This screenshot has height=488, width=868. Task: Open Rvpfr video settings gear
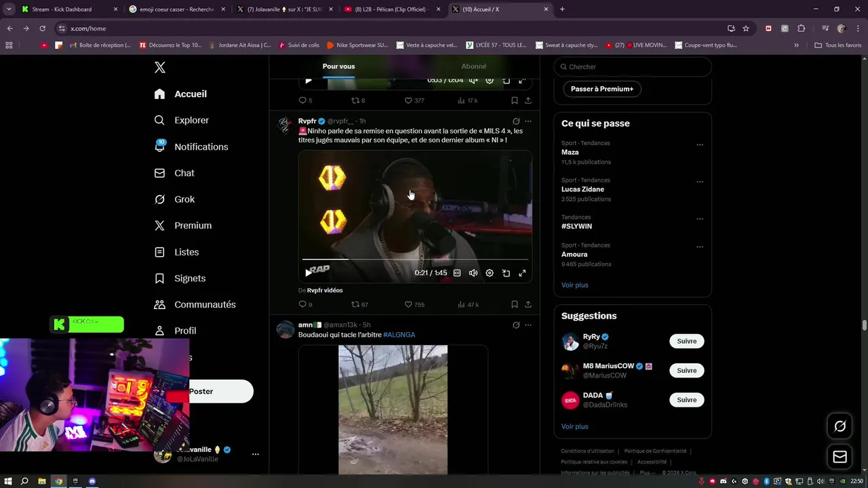coord(490,273)
